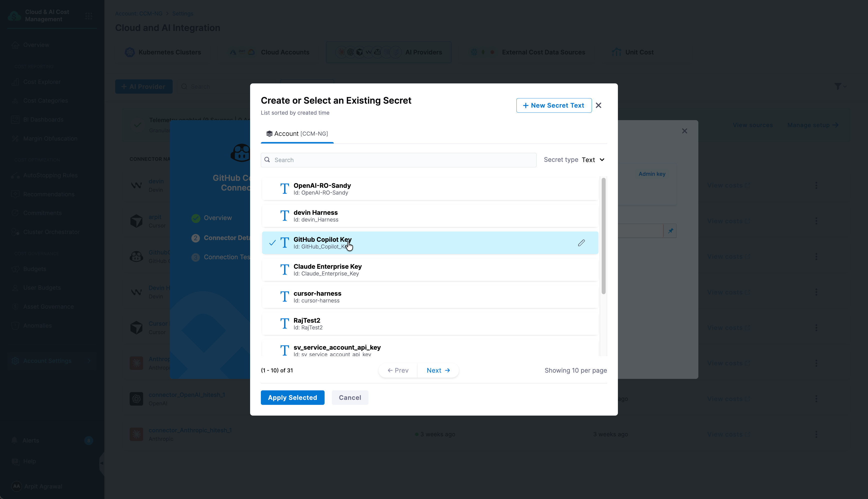The width and height of the screenshot is (868, 499).
Task: Open connector_Anthropic_hitesh_1 connector link
Action: [190, 430]
